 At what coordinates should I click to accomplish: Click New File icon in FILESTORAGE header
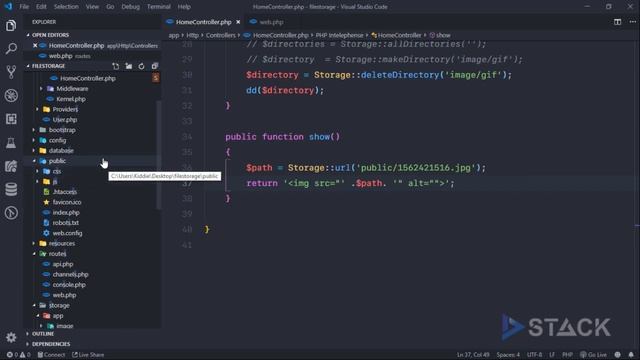[116, 66]
